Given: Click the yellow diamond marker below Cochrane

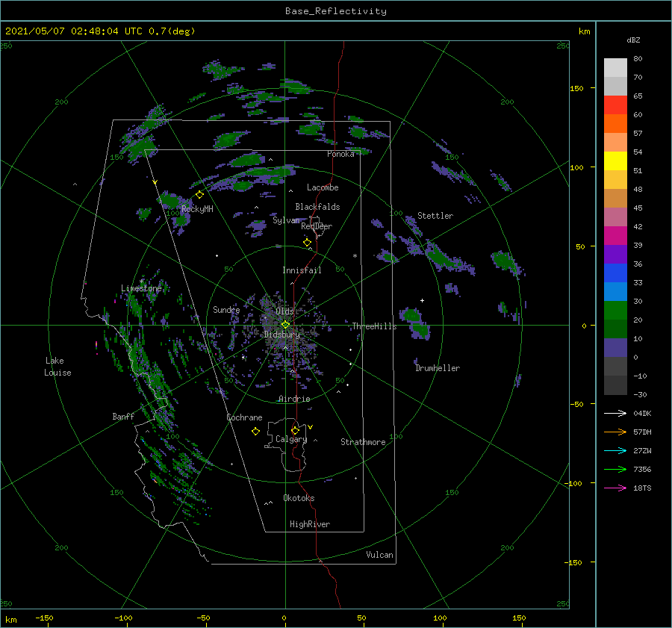Looking at the screenshot, I should coord(255,432).
